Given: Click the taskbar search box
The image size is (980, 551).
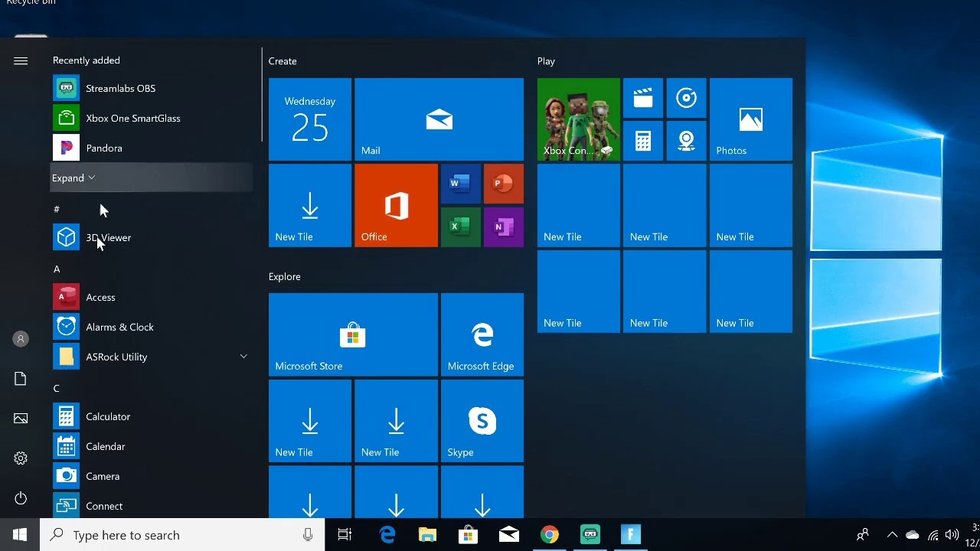Looking at the screenshot, I should pyautogui.click(x=182, y=535).
